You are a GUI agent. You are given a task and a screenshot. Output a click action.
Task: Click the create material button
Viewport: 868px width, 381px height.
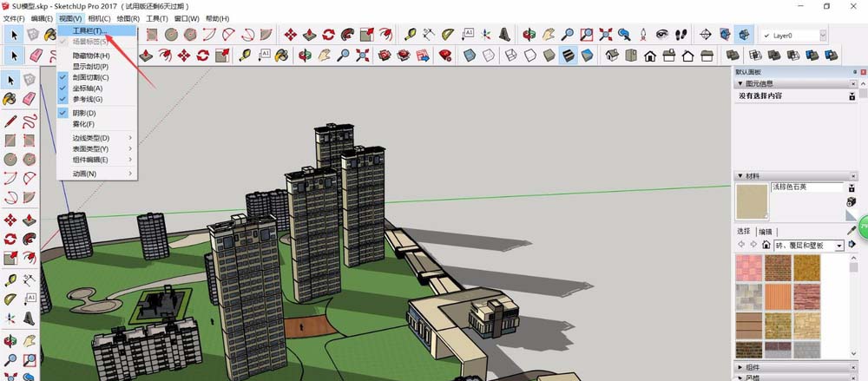pyautogui.click(x=852, y=201)
